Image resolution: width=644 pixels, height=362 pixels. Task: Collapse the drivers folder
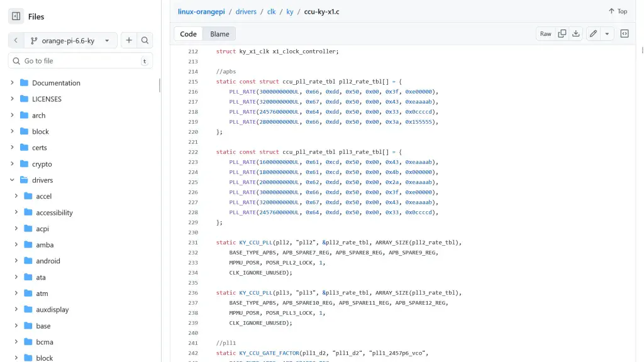pyautogui.click(x=12, y=180)
